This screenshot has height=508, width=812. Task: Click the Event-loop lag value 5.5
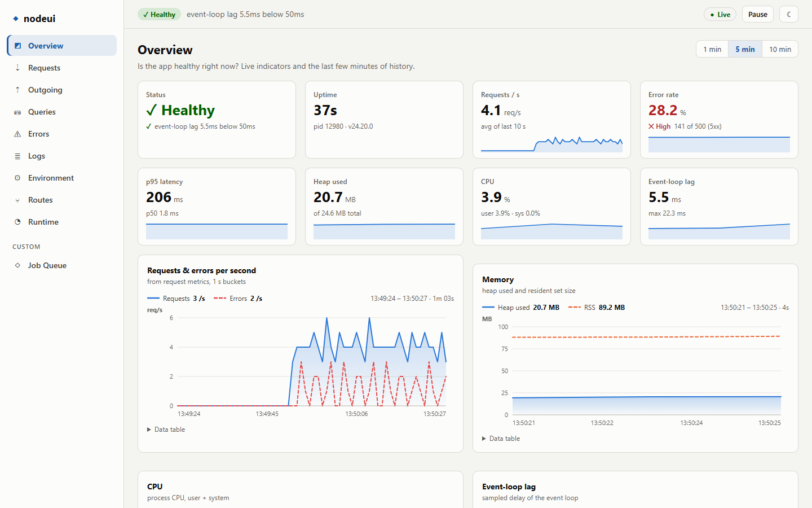pos(659,197)
